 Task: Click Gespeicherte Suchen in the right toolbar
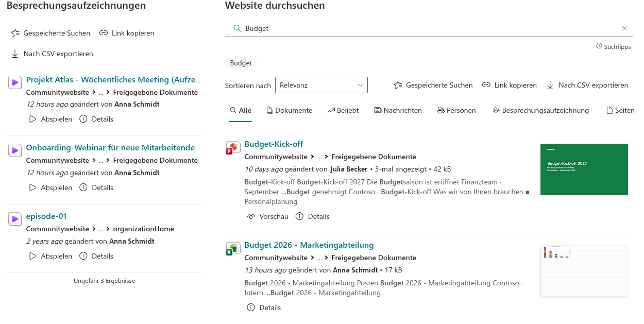pyautogui.click(x=433, y=85)
